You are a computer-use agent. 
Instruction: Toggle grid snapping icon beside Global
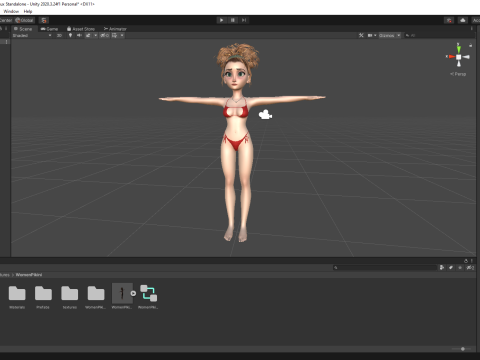point(44,20)
